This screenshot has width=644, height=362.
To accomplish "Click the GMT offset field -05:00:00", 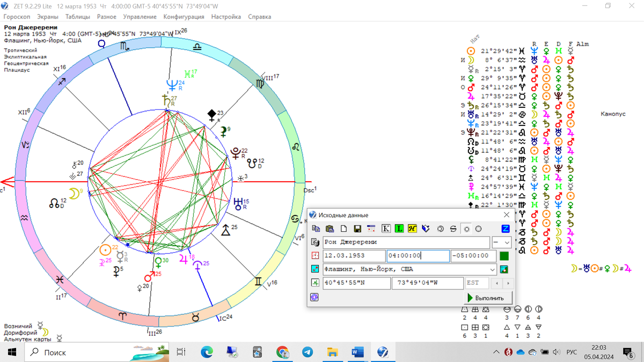I will [x=474, y=256].
